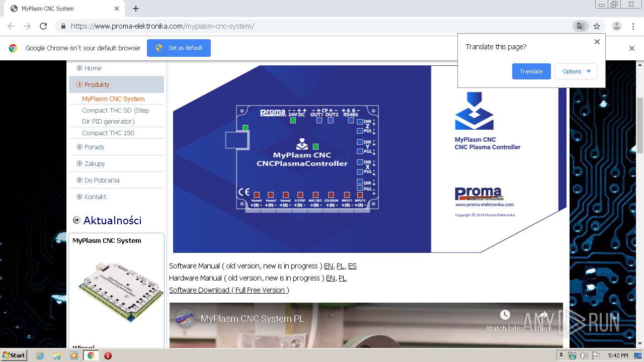Open the red Opera taskbar icon
This screenshot has width=644, height=362.
[x=108, y=355]
